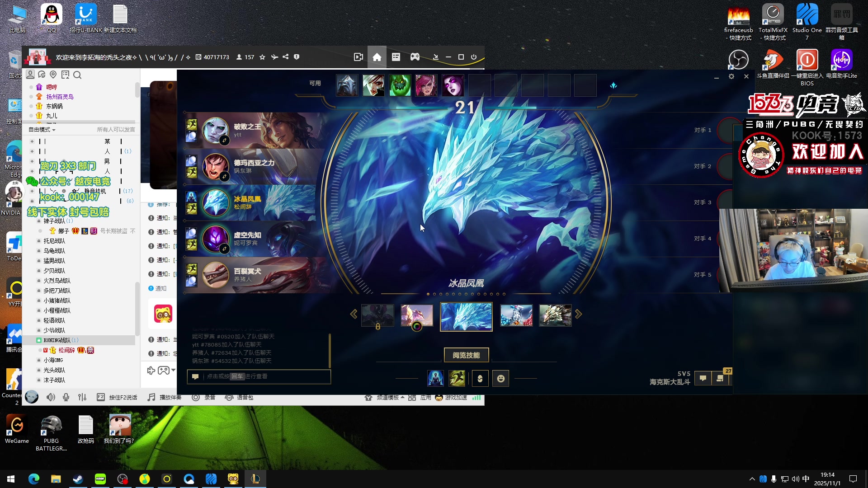Expand the channel group showing (17)

pos(32,191)
